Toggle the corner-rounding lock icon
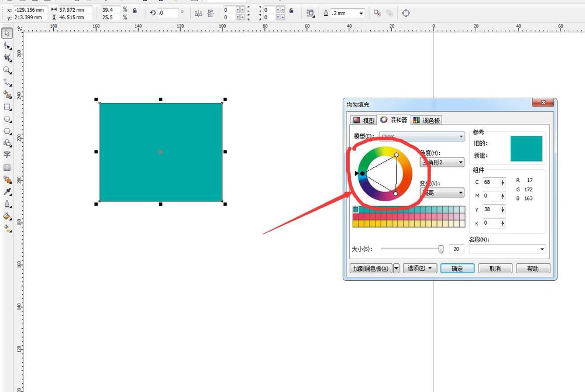Viewport: 585px width, 392px height. click(x=291, y=11)
